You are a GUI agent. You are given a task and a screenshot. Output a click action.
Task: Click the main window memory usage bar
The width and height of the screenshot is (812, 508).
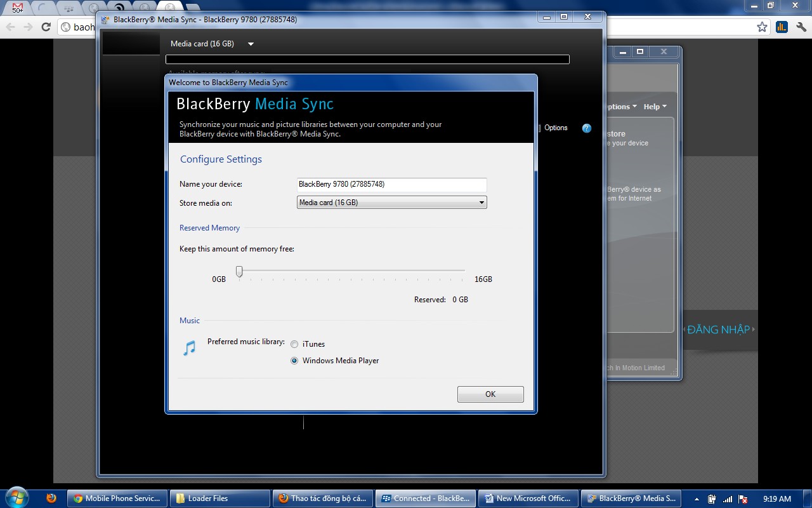click(x=367, y=59)
